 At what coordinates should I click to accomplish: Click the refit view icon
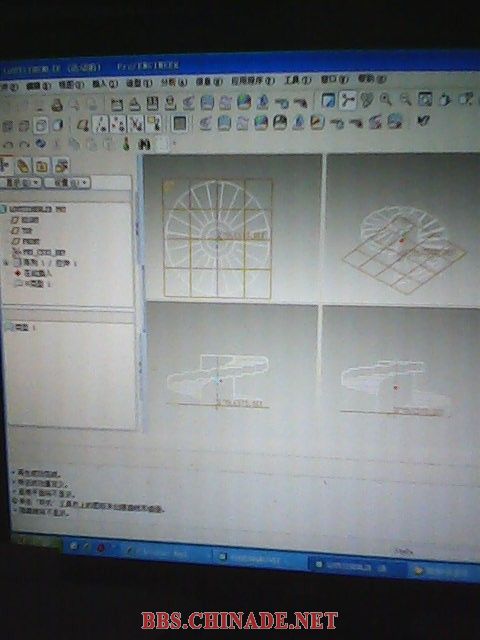coord(425,99)
